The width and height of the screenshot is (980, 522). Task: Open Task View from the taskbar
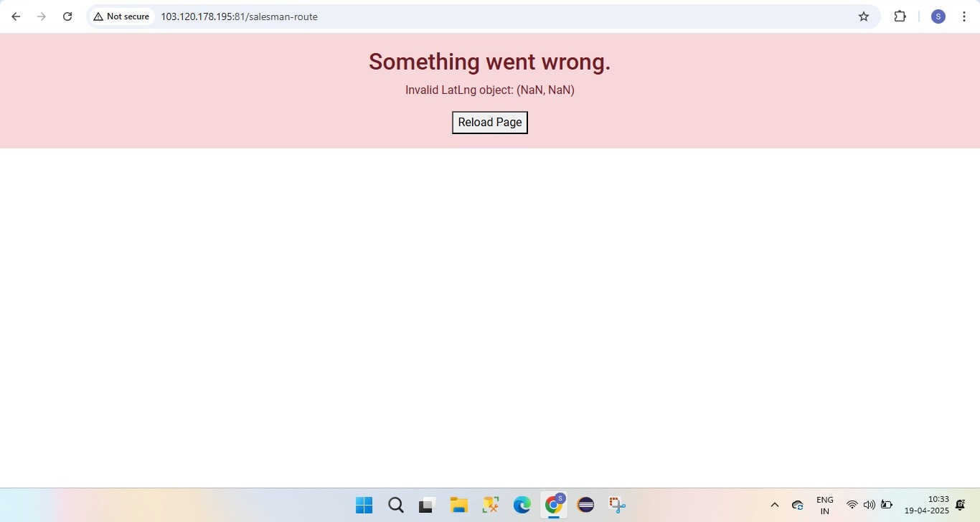(428, 505)
